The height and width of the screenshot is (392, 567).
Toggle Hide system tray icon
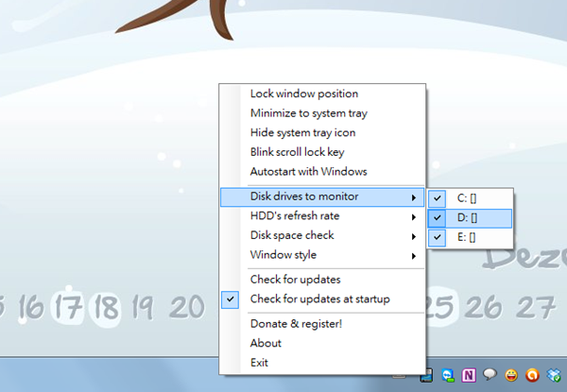[322, 132]
